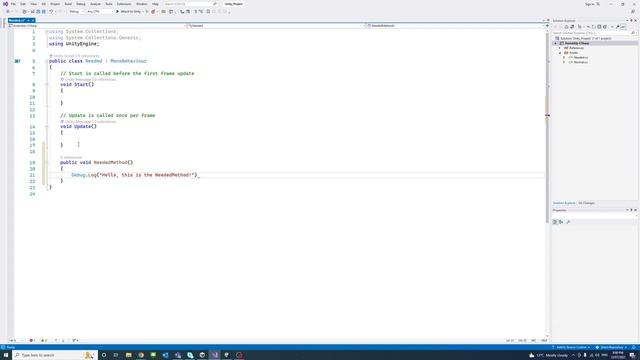Open the Assembly-CSharp navigation dropdown

point(96,26)
